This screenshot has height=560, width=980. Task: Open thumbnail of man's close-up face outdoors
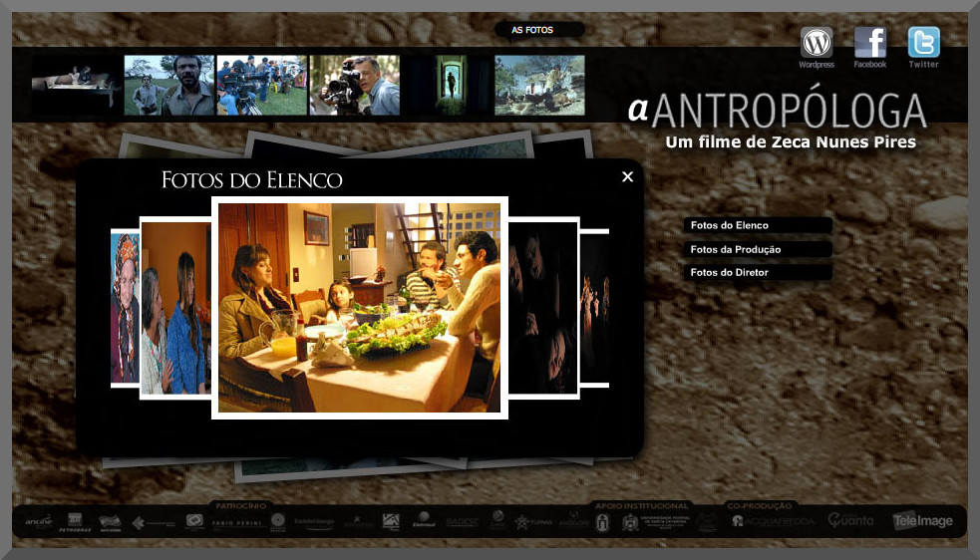pos(168,85)
